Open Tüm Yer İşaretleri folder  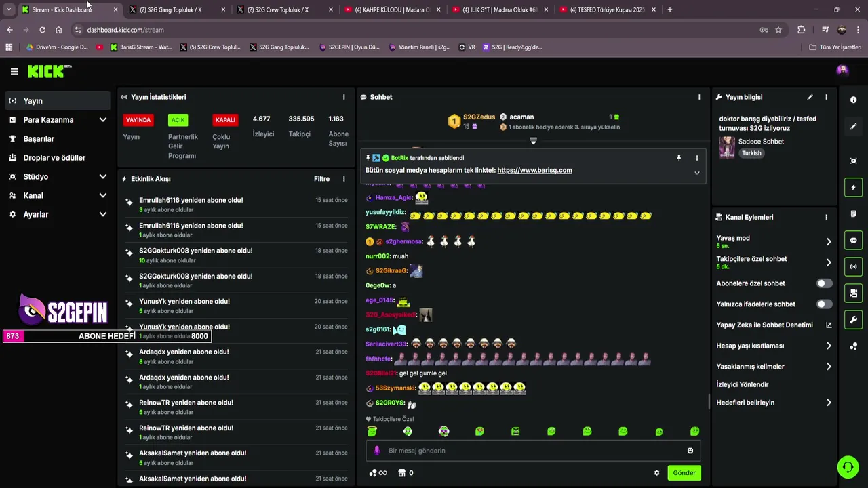click(835, 47)
